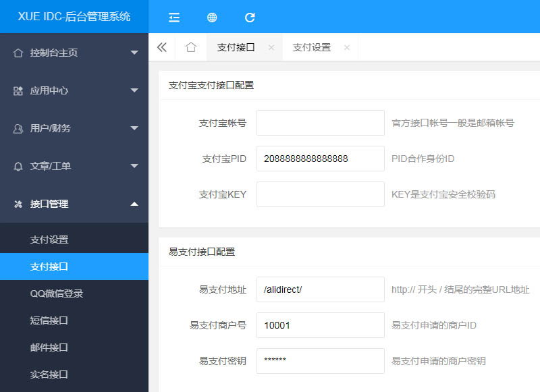The height and width of the screenshot is (392, 540).
Task: Click the XUE IDC-后台管理系统 logo title
Action: [74, 16]
